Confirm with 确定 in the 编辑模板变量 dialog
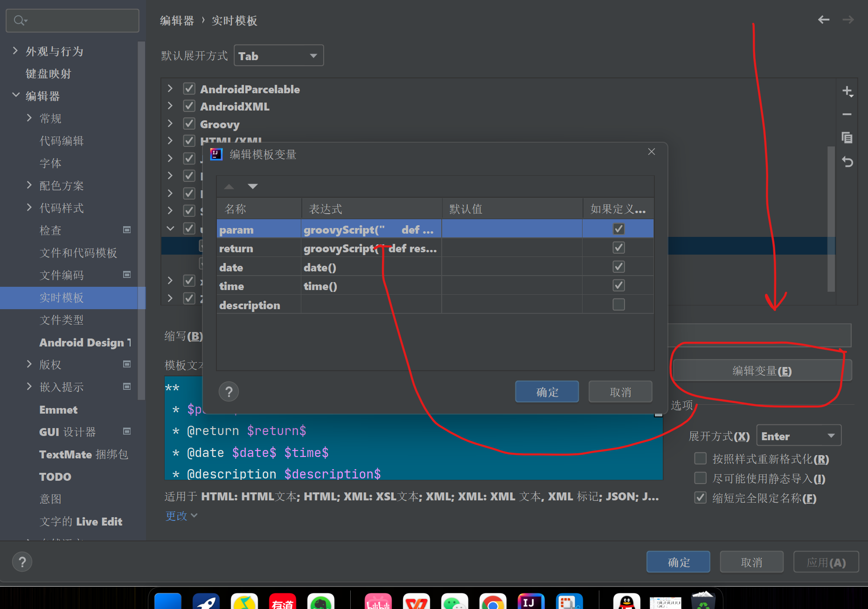This screenshot has width=868, height=609. click(547, 392)
